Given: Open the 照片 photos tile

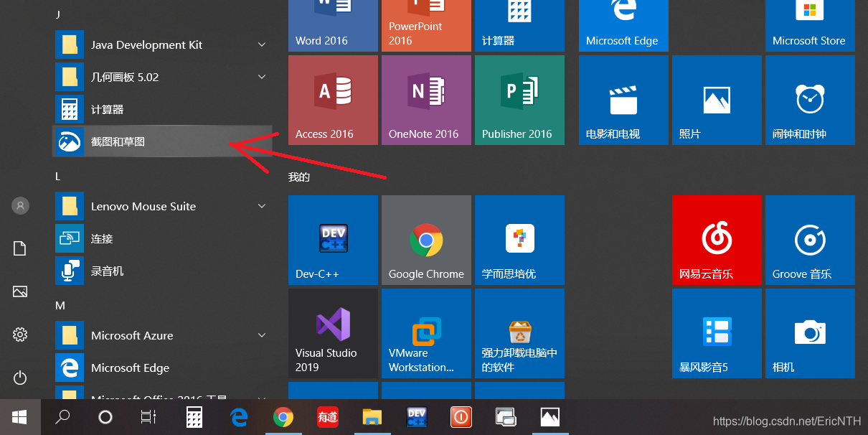Looking at the screenshot, I should pyautogui.click(x=717, y=100).
